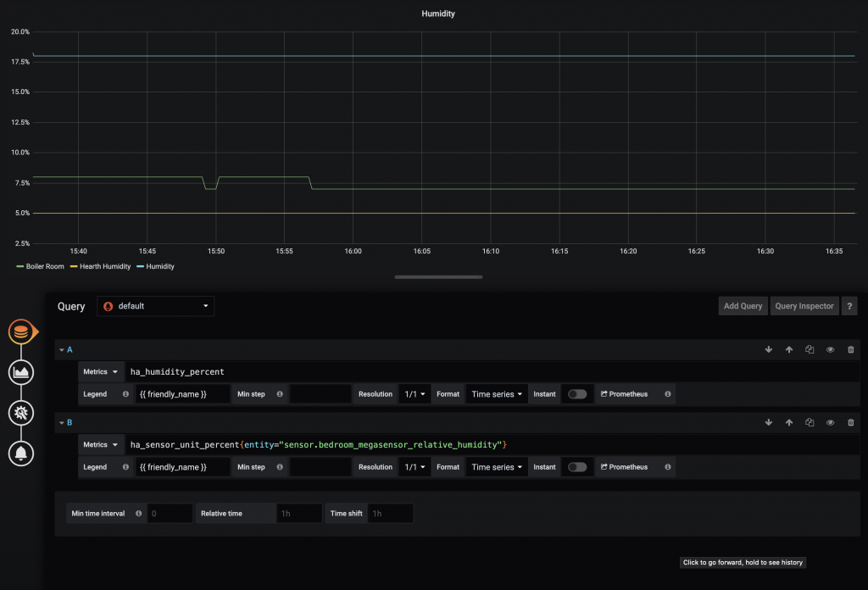Focus the ha_sensor_unit_percent query field
The image size is (868, 590).
pyautogui.click(x=492, y=445)
